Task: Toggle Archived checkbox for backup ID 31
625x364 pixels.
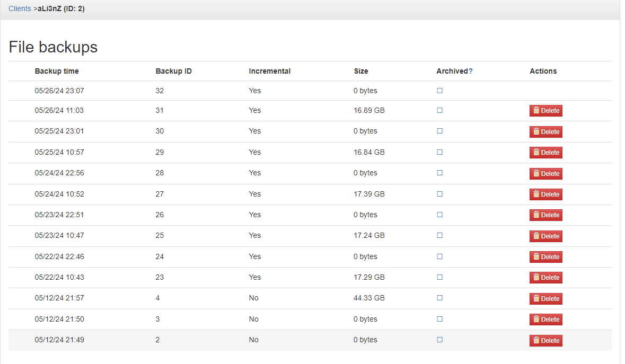Action: pos(439,110)
